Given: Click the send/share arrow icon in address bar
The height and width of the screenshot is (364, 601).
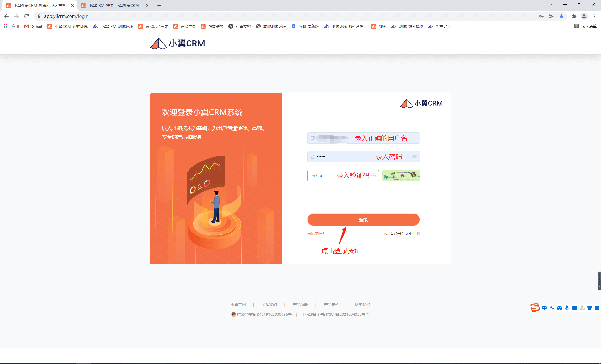Looking at the screenshot, I should pos(552,16).
